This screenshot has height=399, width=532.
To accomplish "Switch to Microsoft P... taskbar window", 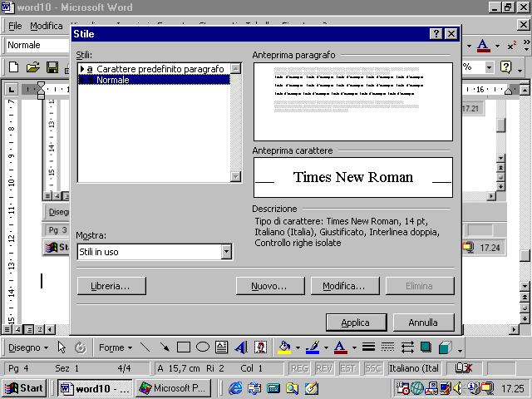I will (x=174, y=388).
